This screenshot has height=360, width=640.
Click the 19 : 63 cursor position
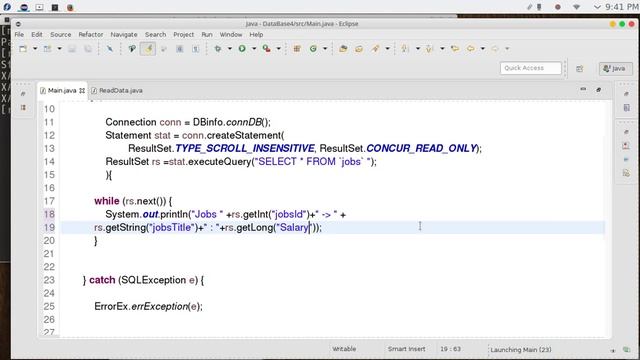point(451,349)
